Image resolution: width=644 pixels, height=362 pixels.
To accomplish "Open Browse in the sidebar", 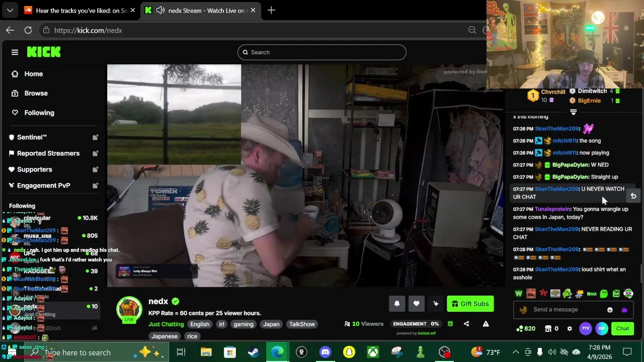I will coord(30,93).
